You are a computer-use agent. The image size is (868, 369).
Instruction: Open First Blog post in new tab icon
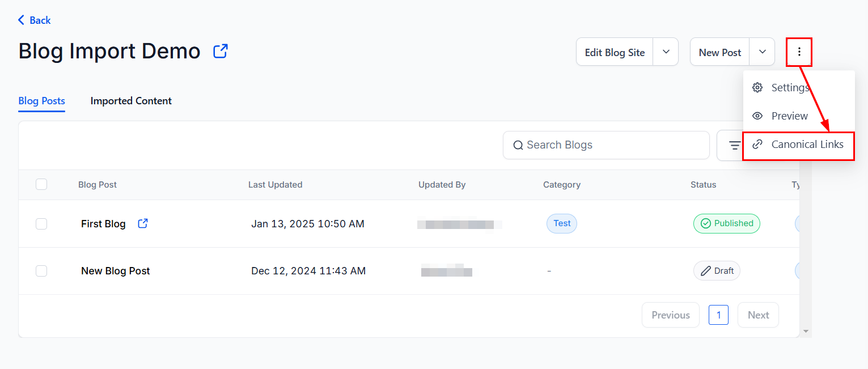pos(143,223)
